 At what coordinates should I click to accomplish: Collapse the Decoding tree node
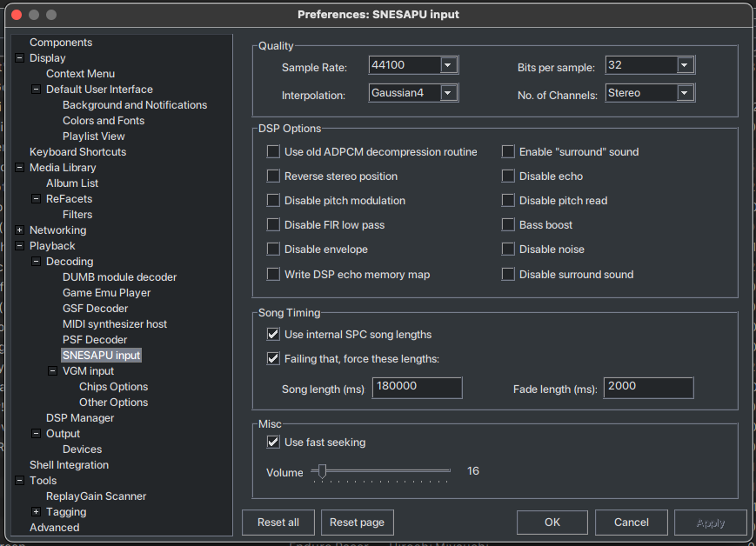pyautogui.click(x=36, y=262)
